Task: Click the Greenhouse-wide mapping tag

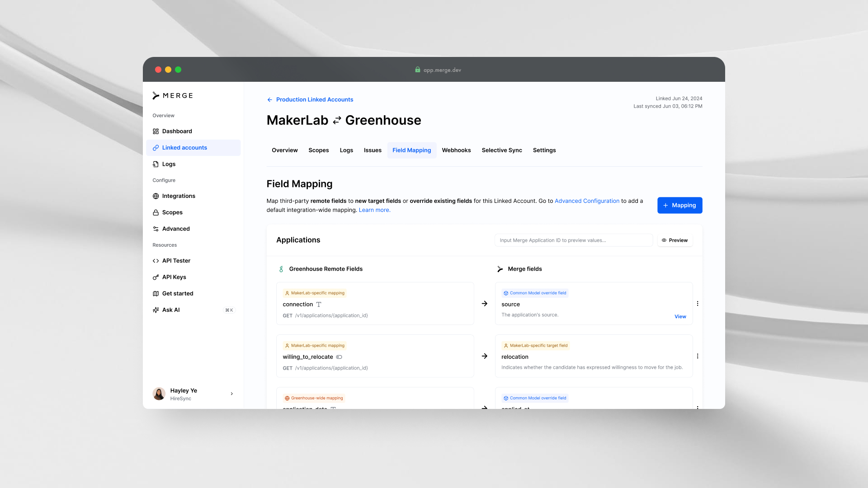Action: coord(314,398)
